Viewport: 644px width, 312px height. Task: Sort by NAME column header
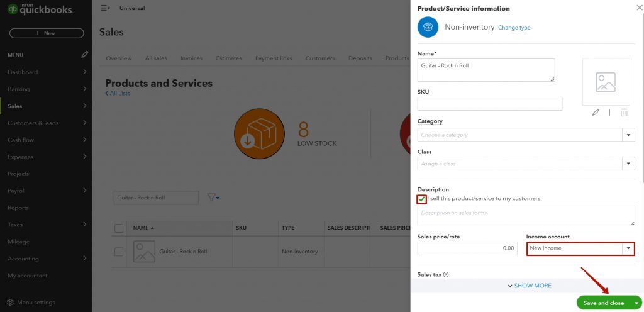(143, 228)
